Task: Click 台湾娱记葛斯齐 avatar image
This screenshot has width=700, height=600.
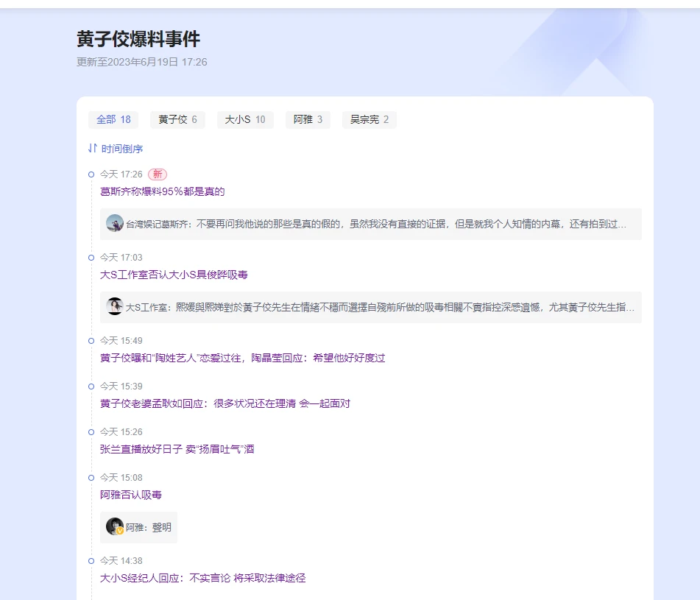Action: 115,223
